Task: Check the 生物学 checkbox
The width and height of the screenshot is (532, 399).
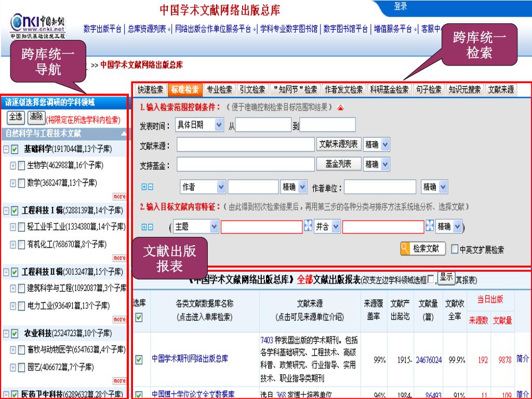Action: pos(21,166)
